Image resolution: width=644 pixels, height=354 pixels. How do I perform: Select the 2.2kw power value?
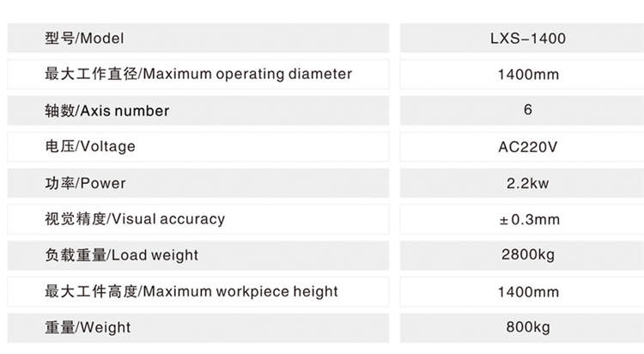coord(528,183)
